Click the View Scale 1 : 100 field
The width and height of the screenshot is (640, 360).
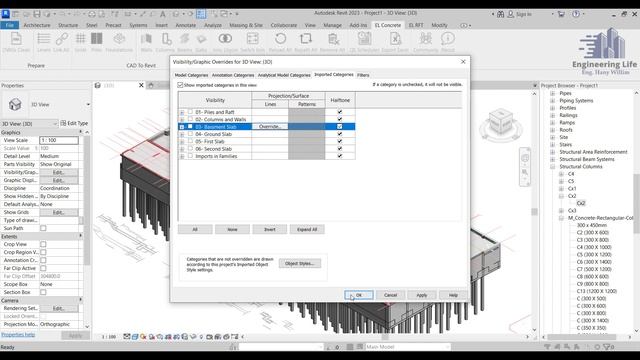click(x=59, y=140)
